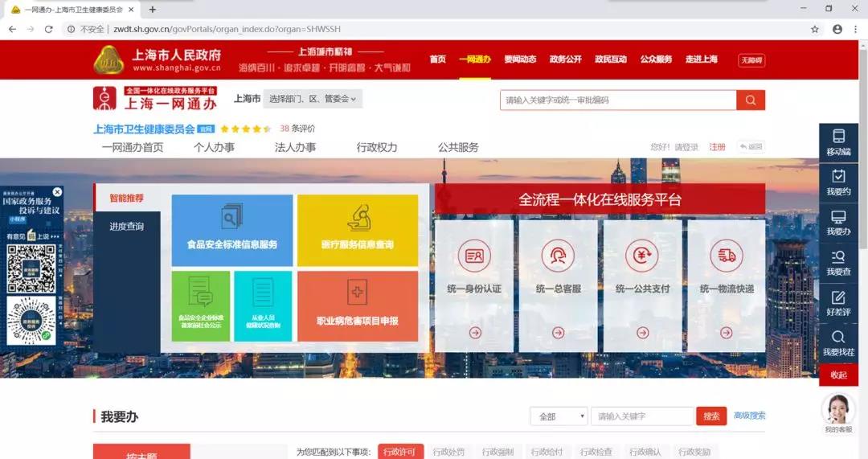
Task: Switch to 法人办事 tab
Action: 295,147
